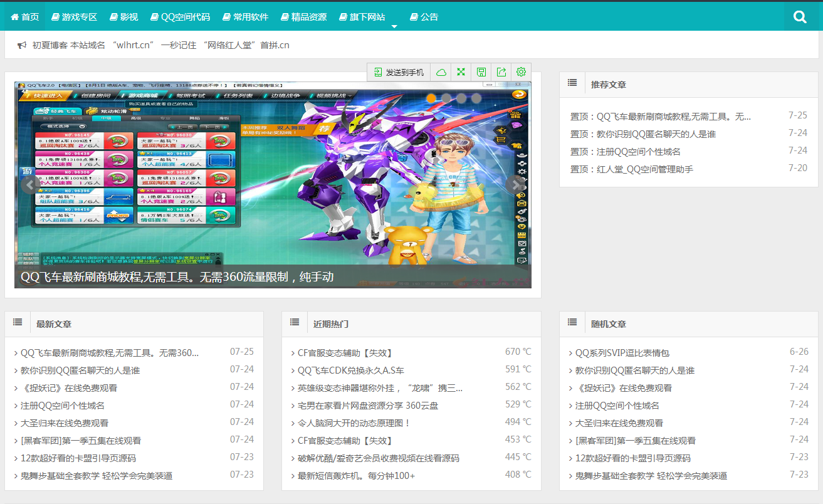Viewport: 823px width, 504px height.
Task: Click the fullscreen expand arrows icon
Action: (461, 72)
